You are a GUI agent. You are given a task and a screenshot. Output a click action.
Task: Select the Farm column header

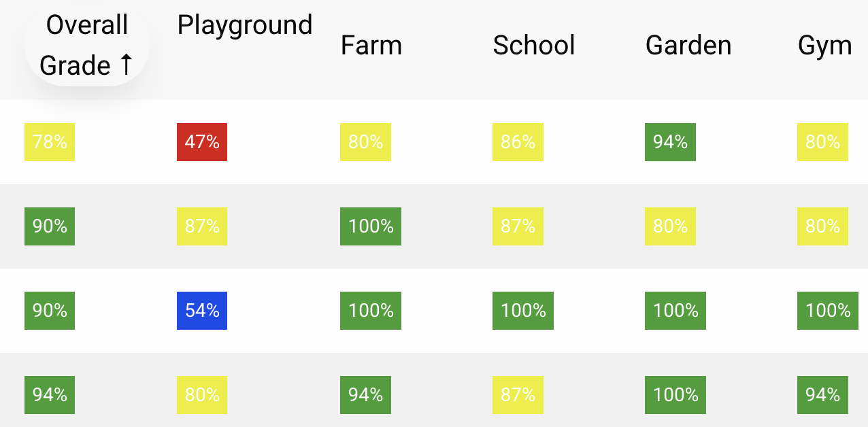click(371, 46)
